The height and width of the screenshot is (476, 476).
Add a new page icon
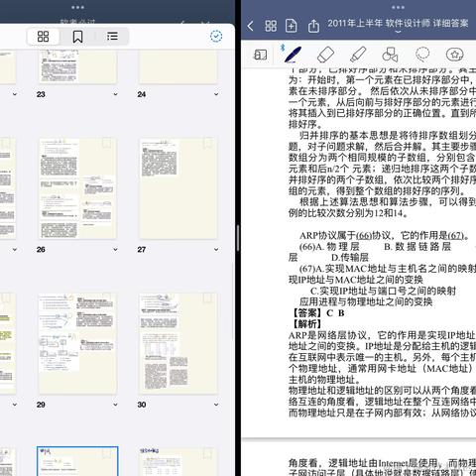coord(291,26)
